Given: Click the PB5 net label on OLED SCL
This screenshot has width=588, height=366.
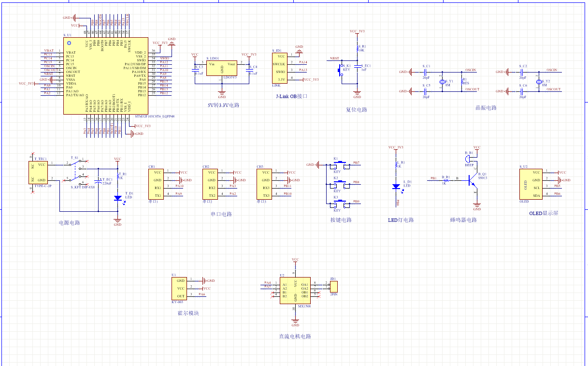Looking at the screenshot, I should pyautogui.click(x=558, y=186).
